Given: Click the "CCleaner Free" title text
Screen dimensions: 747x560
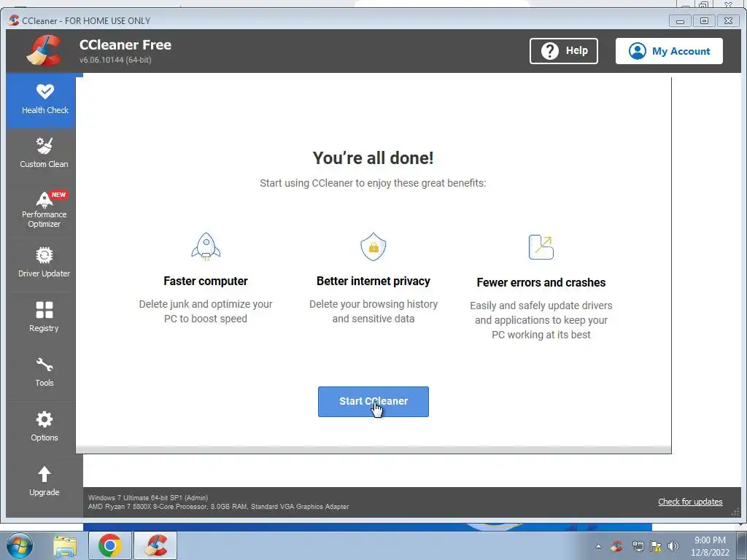Looking at the screenshot, I should (125, 44).
